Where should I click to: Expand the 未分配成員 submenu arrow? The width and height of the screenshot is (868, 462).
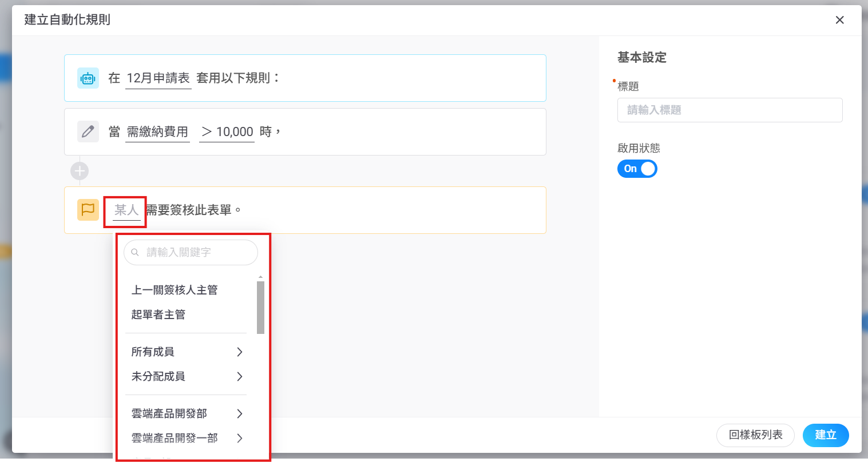240,376
